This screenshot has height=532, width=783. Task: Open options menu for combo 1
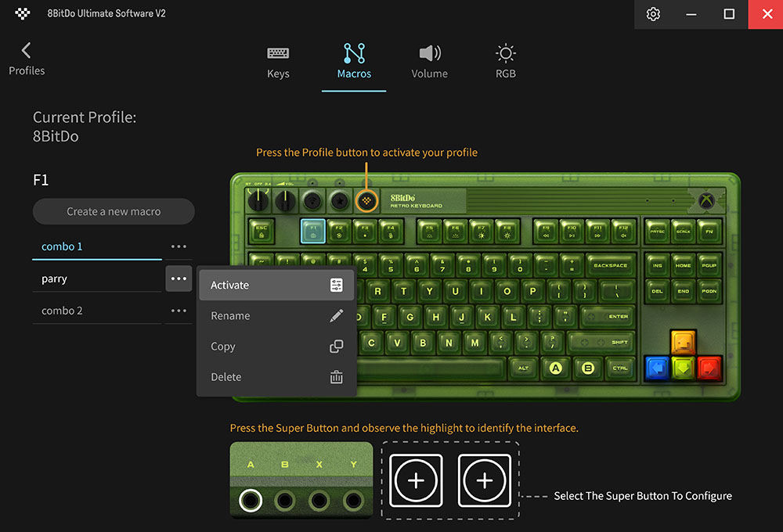(179, 246)
